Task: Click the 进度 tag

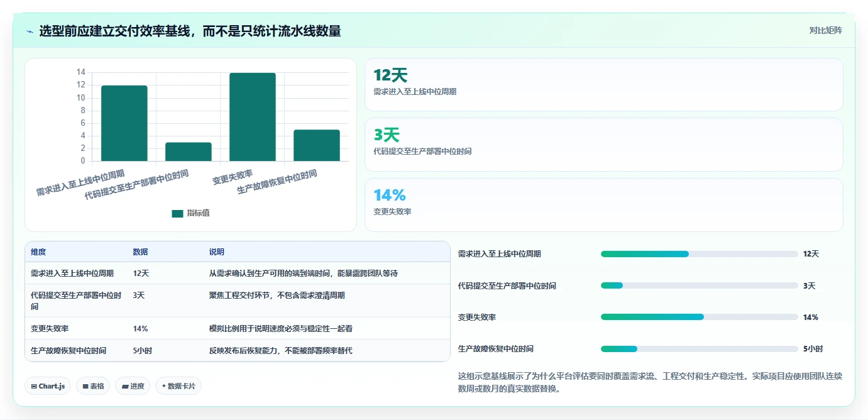Action: pos(133,386)
